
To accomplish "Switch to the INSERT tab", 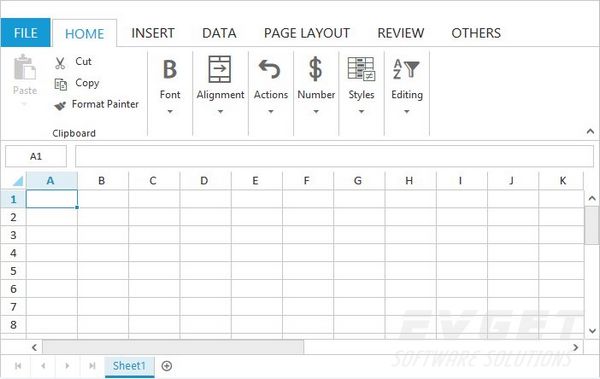I will tap(153, 33).
